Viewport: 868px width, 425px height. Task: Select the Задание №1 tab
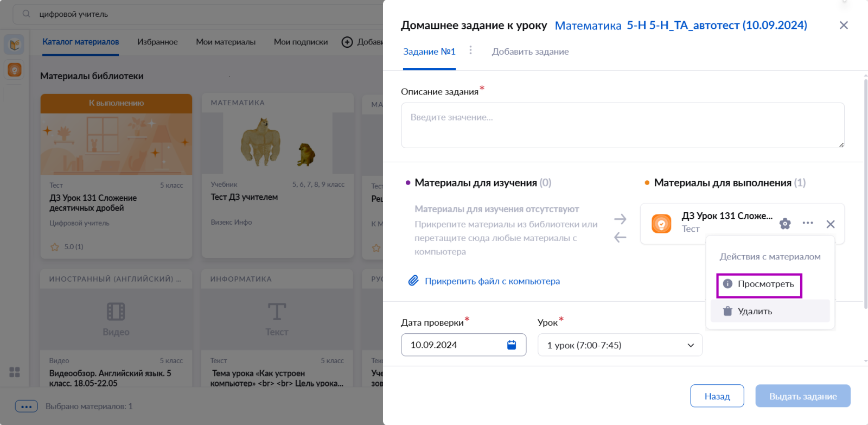point(429,52)
